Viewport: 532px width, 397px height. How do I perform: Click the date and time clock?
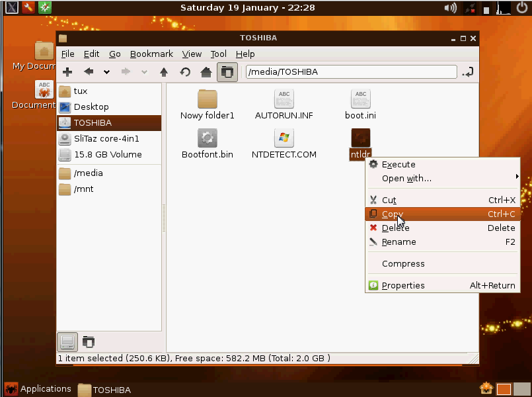point(248,7)
